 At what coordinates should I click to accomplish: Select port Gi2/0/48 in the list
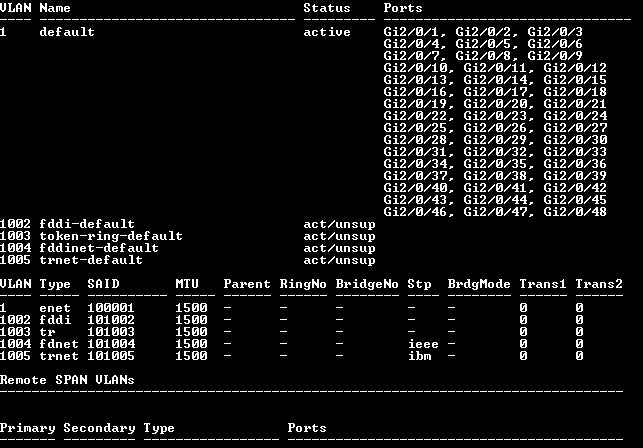click(575, 212)
